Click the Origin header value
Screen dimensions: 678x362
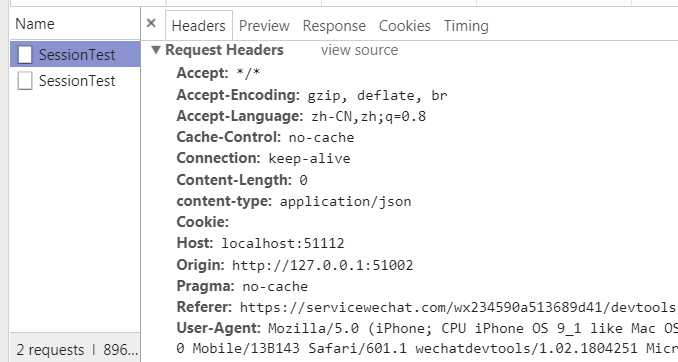point(323,265)
